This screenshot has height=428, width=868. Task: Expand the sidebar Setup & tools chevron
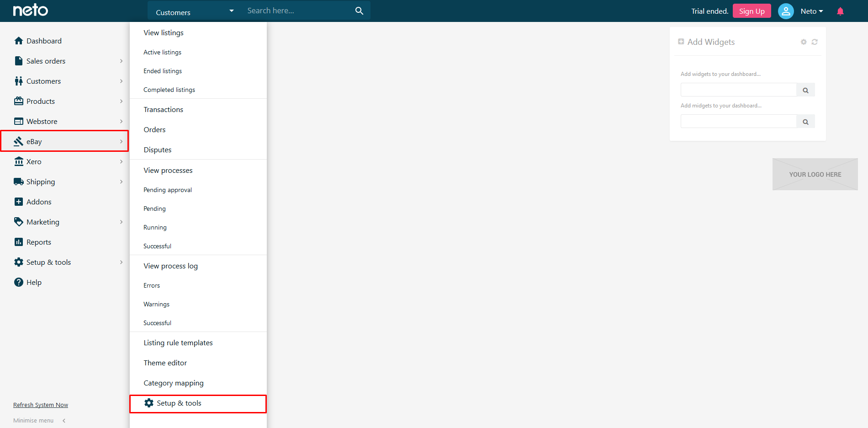(121, 262)
